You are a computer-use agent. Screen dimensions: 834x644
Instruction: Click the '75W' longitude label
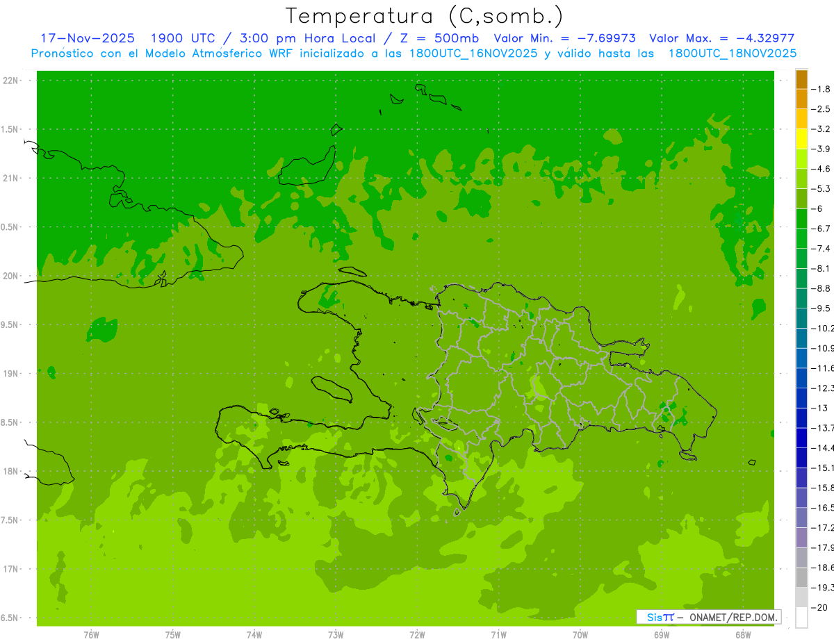(x=173, y=635)
